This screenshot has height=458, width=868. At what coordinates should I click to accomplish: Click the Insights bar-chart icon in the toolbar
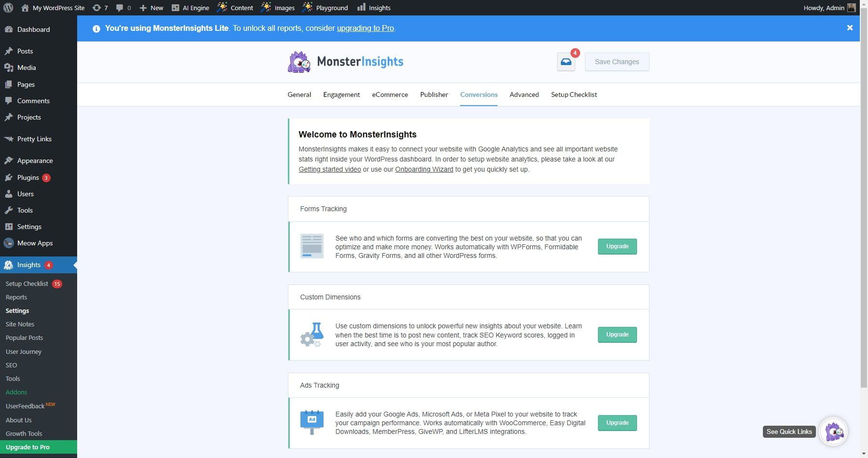click(362, 7)
